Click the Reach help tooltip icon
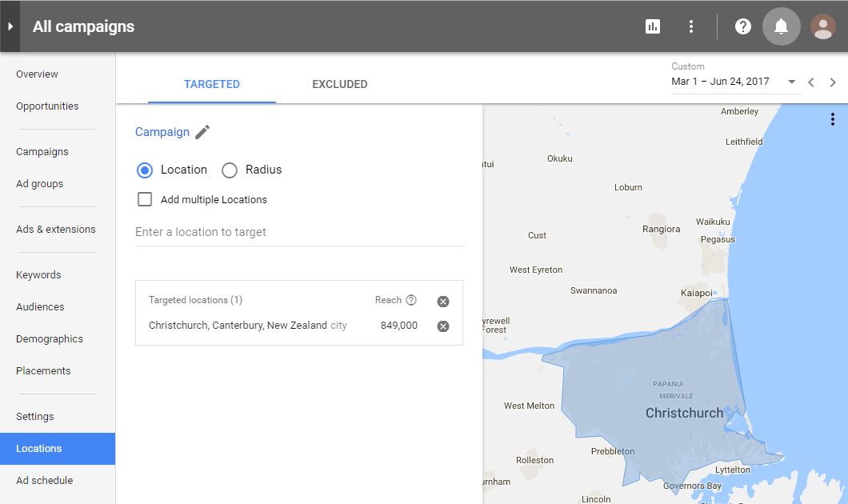Image resolution: width=848 pixels, height=504 pixels. pos(412,300)
